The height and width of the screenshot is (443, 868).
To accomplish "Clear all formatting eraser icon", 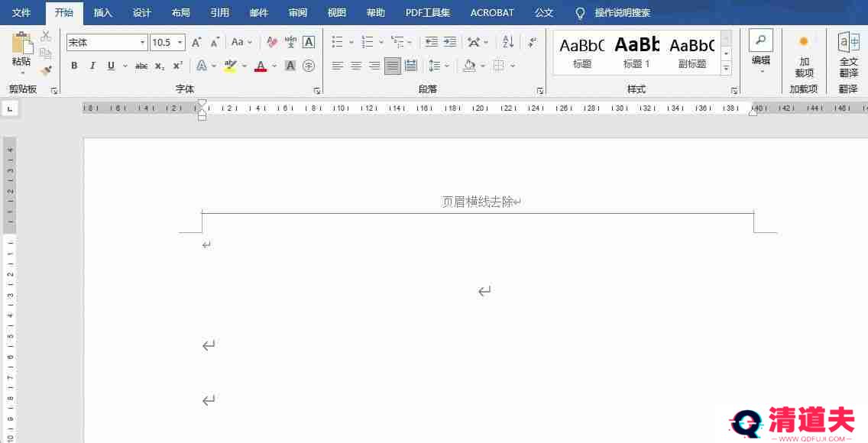I will 272,42.
